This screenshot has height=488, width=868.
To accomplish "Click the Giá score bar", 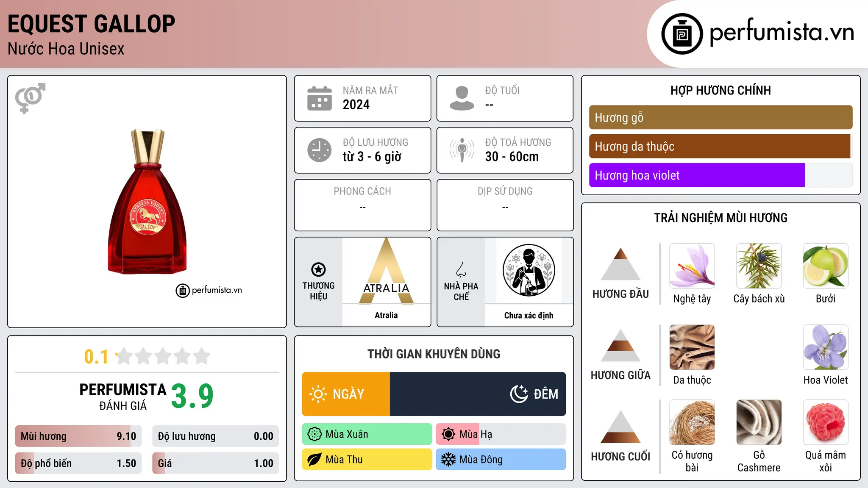I will coord(216,463).
